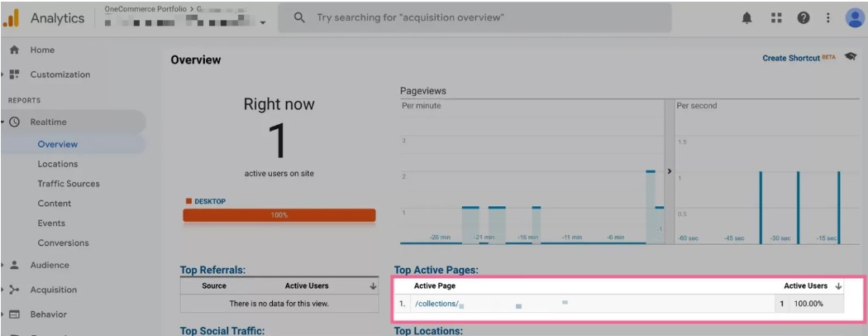Viewport: 868px width, 336px height.
Task: Click the Active Users header in Top Referrals
Action: (x=307, y=286)
